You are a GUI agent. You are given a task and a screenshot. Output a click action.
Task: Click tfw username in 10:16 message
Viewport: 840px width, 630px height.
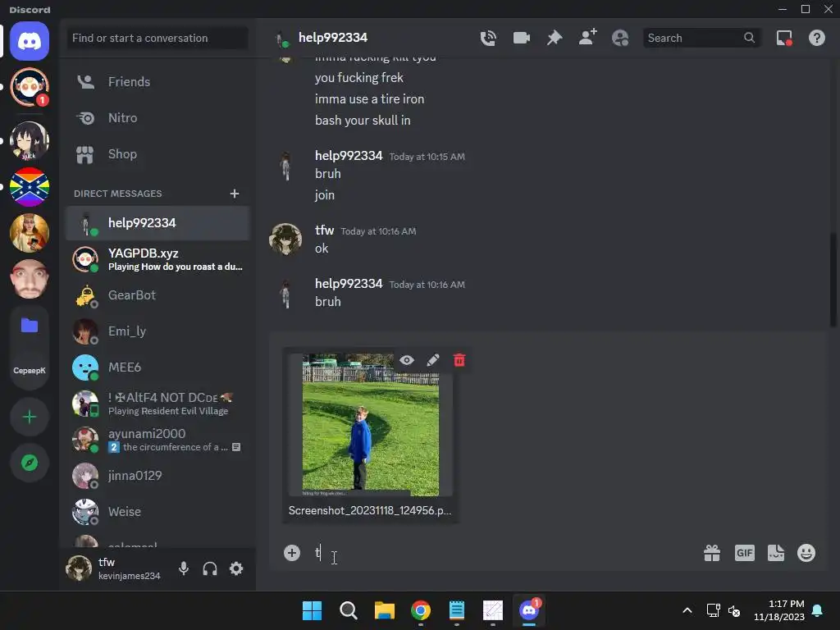click(x=324, y=231)
